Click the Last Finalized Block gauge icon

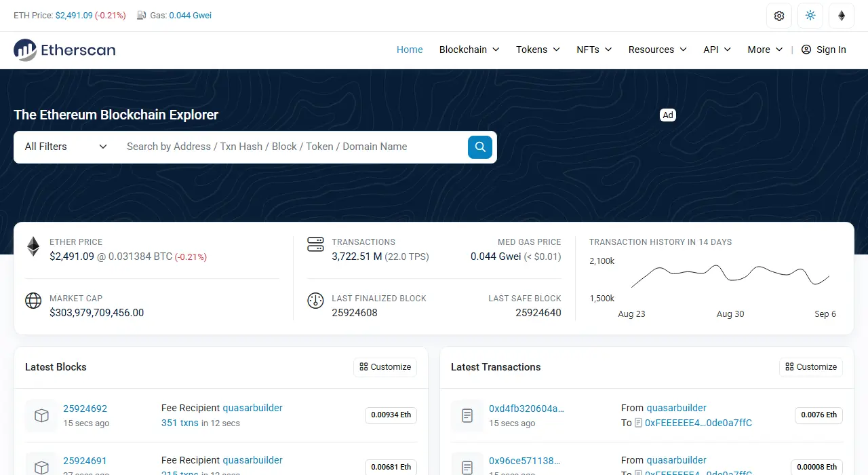pyautogui.click(x=315, y=301)
